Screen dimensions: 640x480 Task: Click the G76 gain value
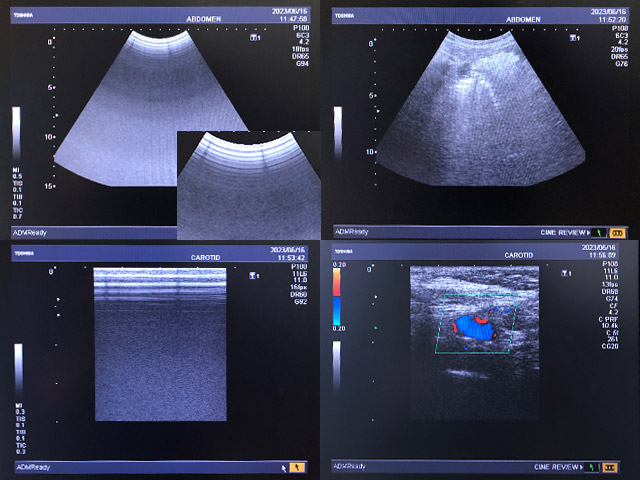[621, 64]
